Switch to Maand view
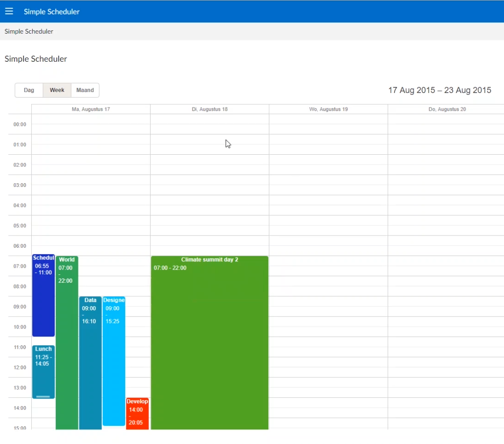Screen dimensions: 504x444 coord(85,90)
